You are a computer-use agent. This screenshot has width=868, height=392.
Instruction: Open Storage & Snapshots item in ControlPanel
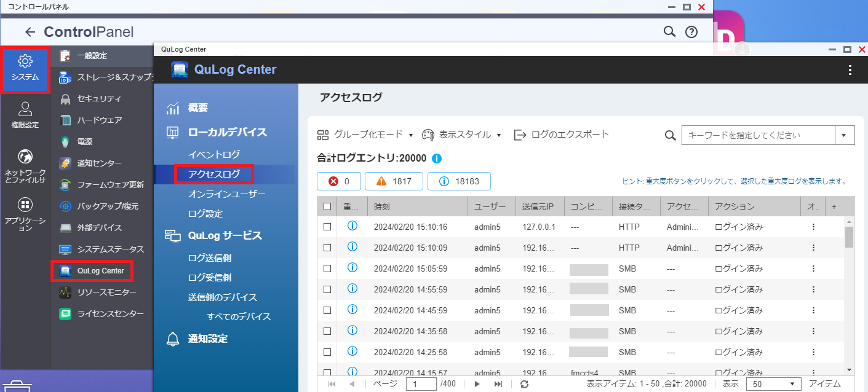(x=106, y=77)
